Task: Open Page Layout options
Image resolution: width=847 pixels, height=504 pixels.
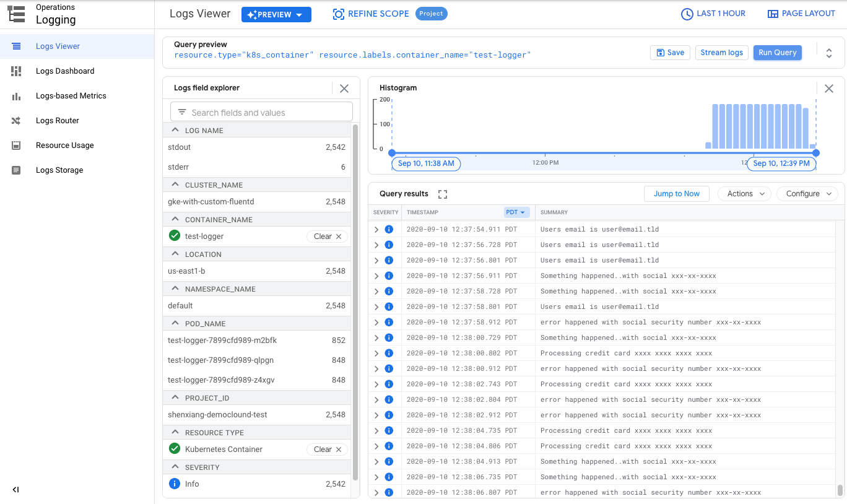Action: click(x=801, y=13)
